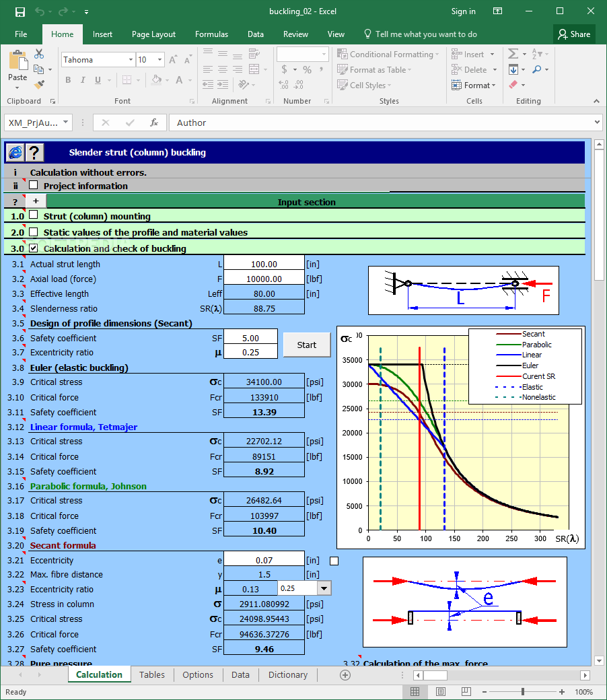Click the Actual strut length input cell
This screenshot has width=607, height=700.
(264, 265)
